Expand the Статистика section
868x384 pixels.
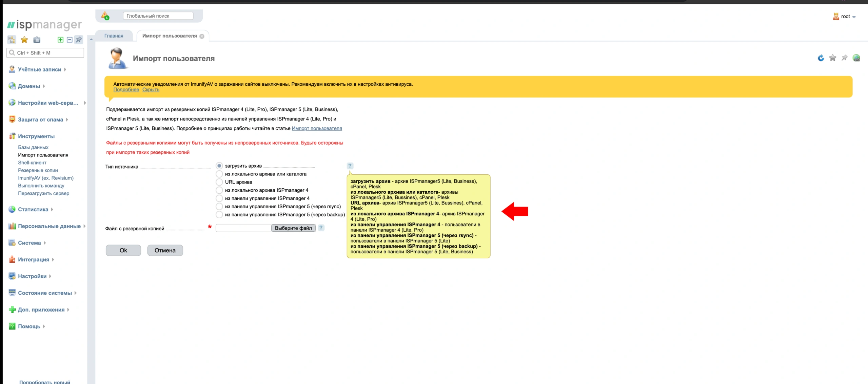33,209
